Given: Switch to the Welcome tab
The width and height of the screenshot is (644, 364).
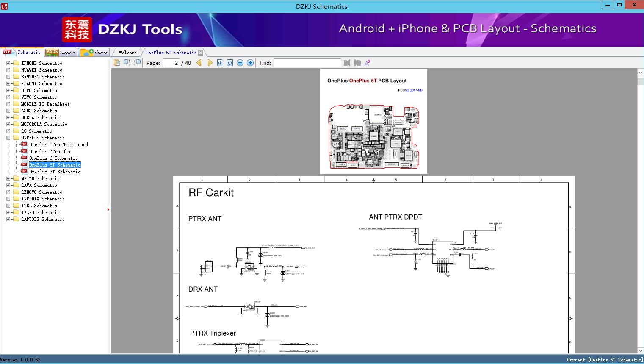Looking at the screenshot, I should click(128, 53).
